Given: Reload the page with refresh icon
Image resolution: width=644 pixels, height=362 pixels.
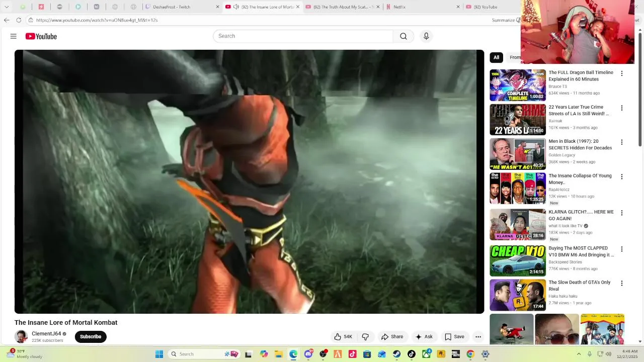Looking at the screenshot, I should pyautogui.click(x=19, y=20).
